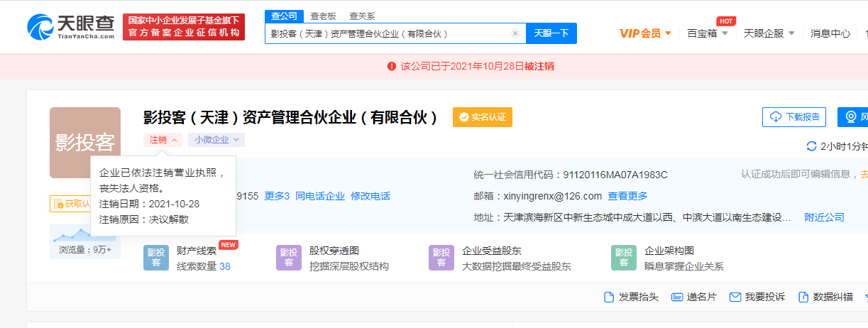Image resolution: width=868 pixels, height=328 pixels.
Task: Click the company title 影投客（天津）资产管理合伙企业
Action: tap(291, 117)
